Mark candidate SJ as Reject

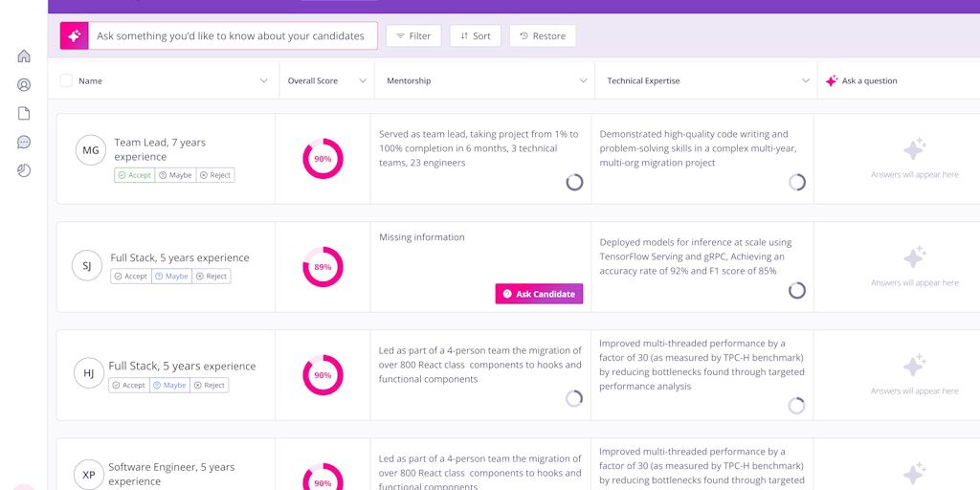(x=212, y=277)
